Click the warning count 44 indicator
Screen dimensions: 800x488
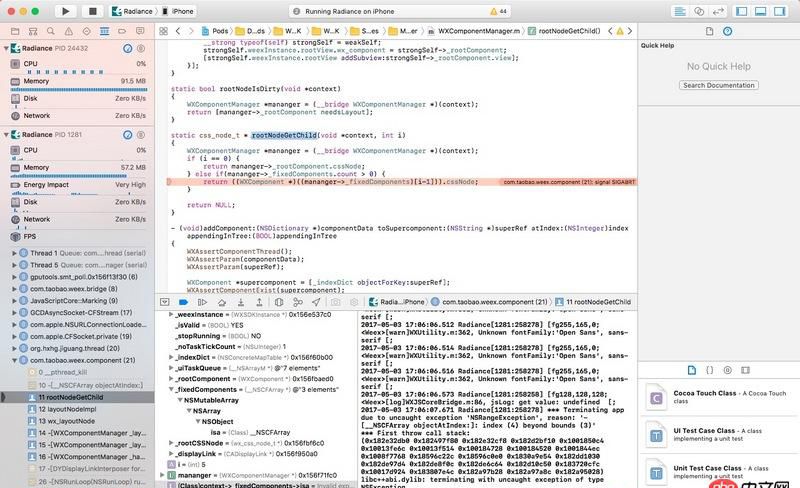(498, 11)
